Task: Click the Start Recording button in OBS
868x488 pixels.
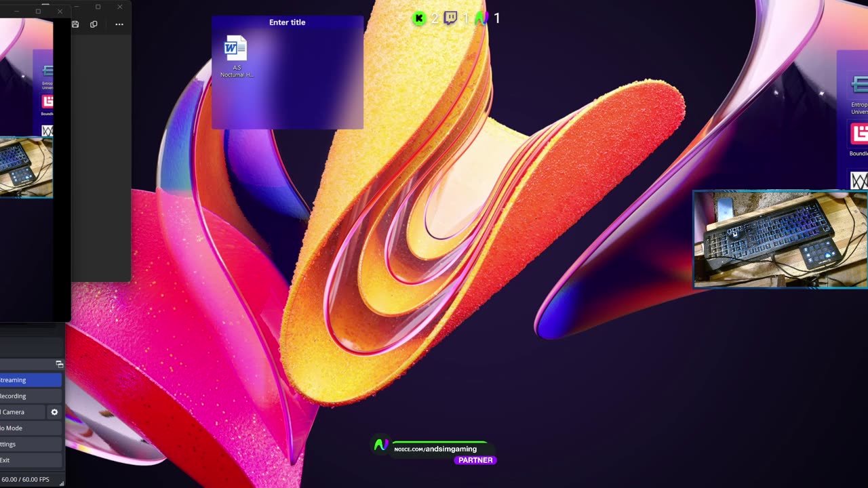Action: point(31,396)
